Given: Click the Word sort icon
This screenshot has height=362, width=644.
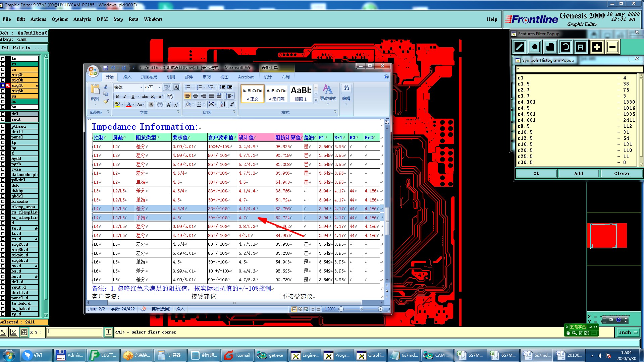Looking at the screenshot, I should click(223, 105).
